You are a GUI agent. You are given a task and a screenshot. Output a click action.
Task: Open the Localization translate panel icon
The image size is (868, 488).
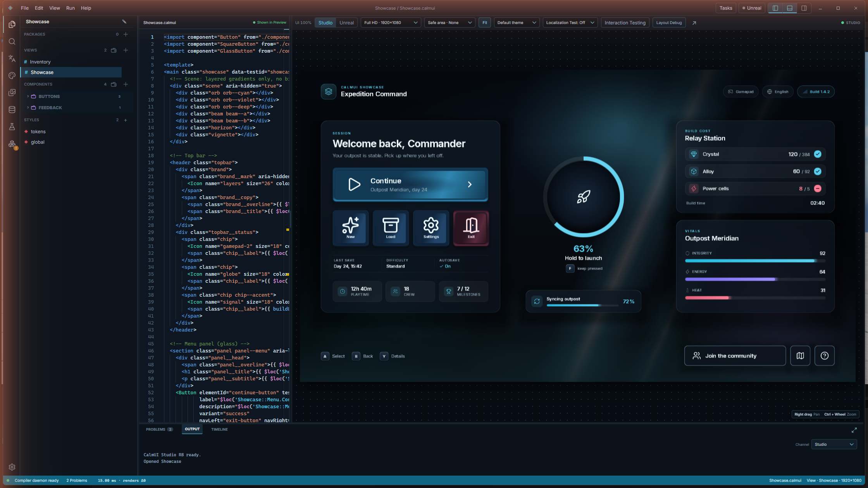(12, 58)
